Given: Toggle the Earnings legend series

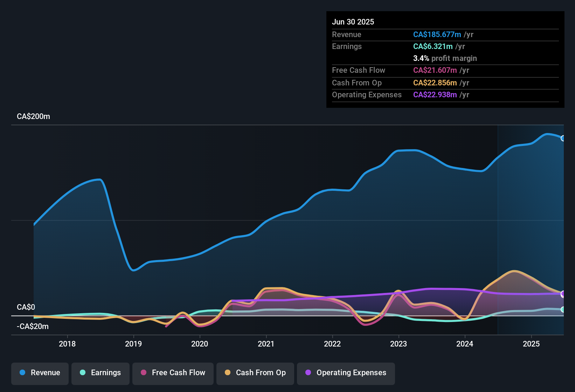Looking at the screenshot, I should pyautogui.click(x=101, y=373).
